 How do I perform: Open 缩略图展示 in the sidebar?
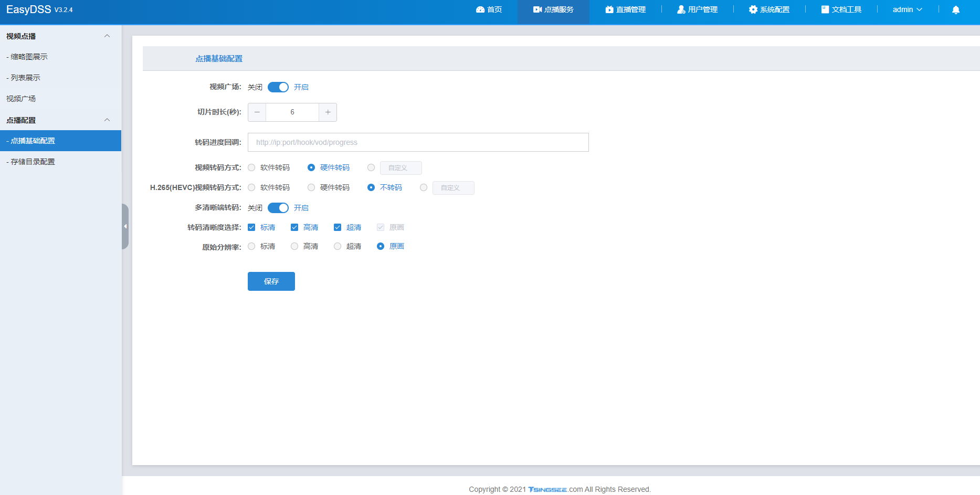click(x=60, y=57)
